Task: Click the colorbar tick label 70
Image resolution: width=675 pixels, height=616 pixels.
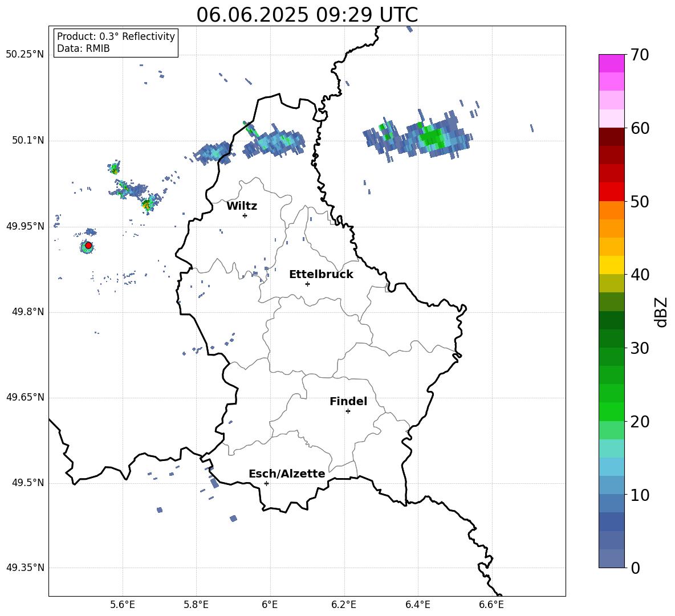Action: pos(640,55)
